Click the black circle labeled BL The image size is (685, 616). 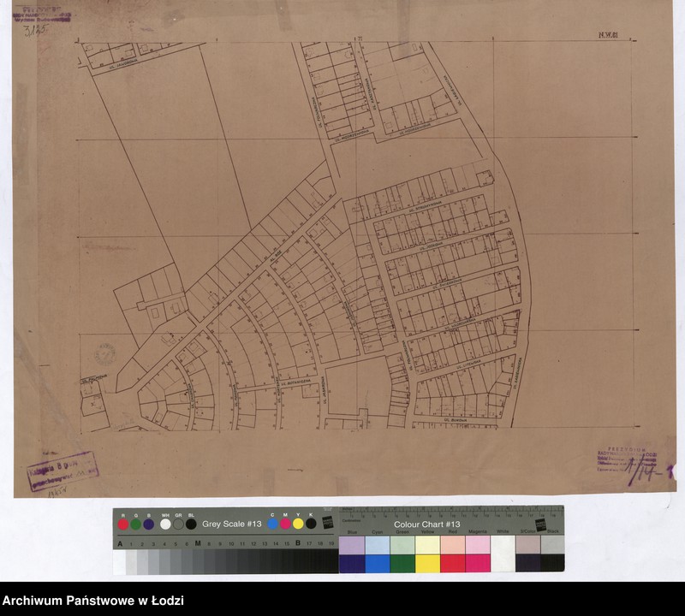coord(191,524)
